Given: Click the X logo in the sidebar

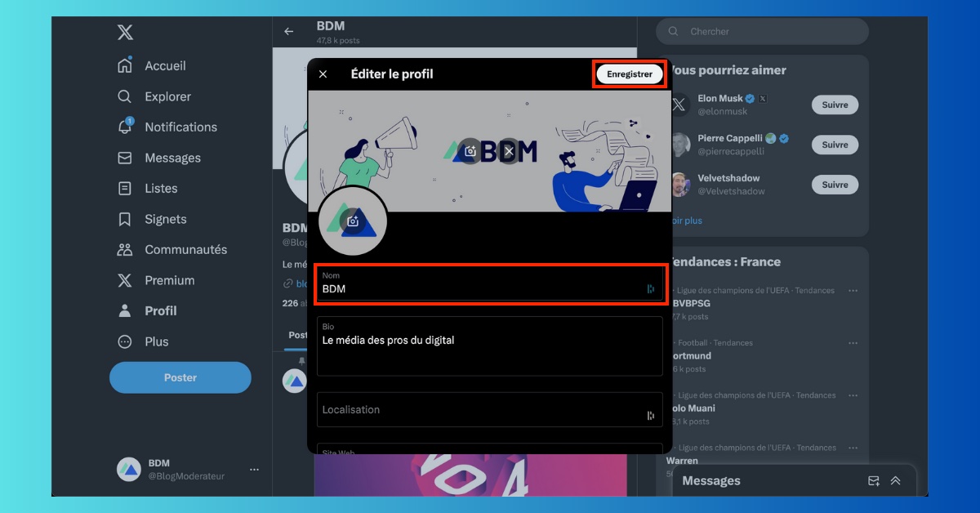Looking at the screenshot, I should (x=125, y=33).
